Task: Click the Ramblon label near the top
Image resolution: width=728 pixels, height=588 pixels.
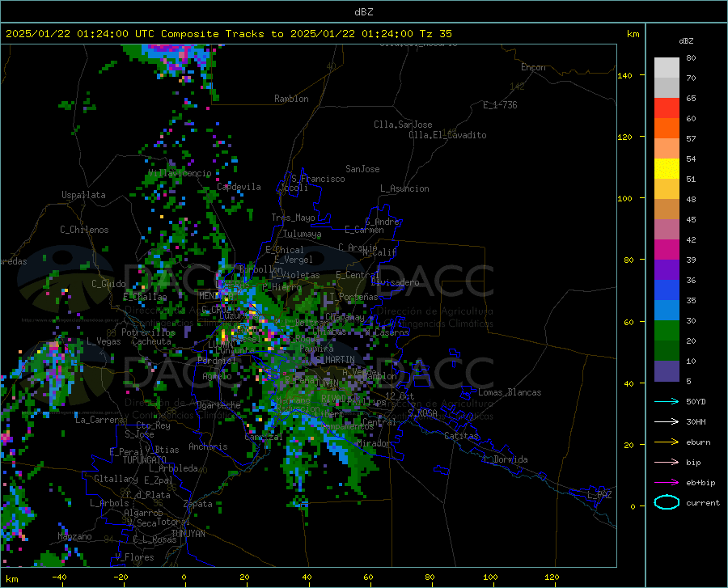Action: pos(291,99)
